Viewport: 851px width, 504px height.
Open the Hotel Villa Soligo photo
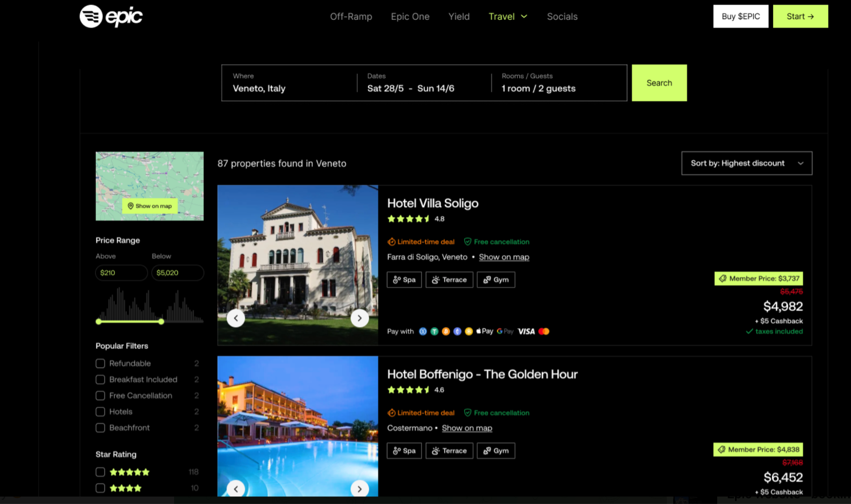coord(298,265)
